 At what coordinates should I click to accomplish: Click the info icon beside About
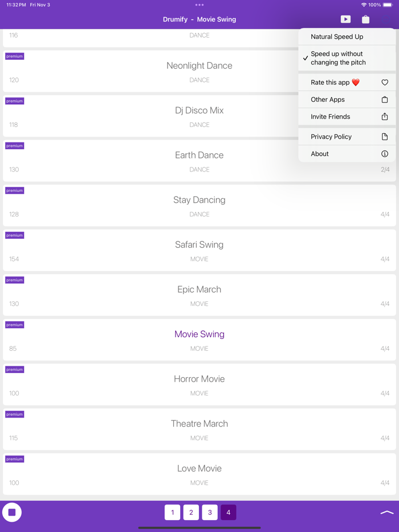(x=384, y=154)
